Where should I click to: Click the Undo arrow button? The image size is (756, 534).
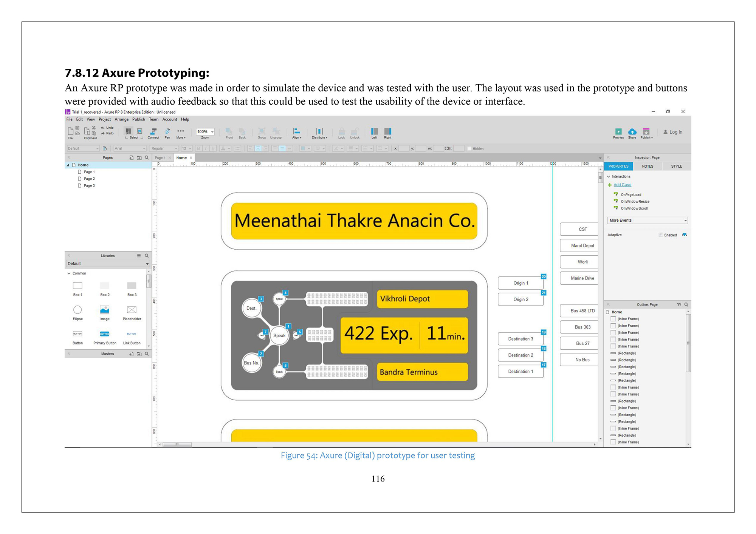pos(103,128)
